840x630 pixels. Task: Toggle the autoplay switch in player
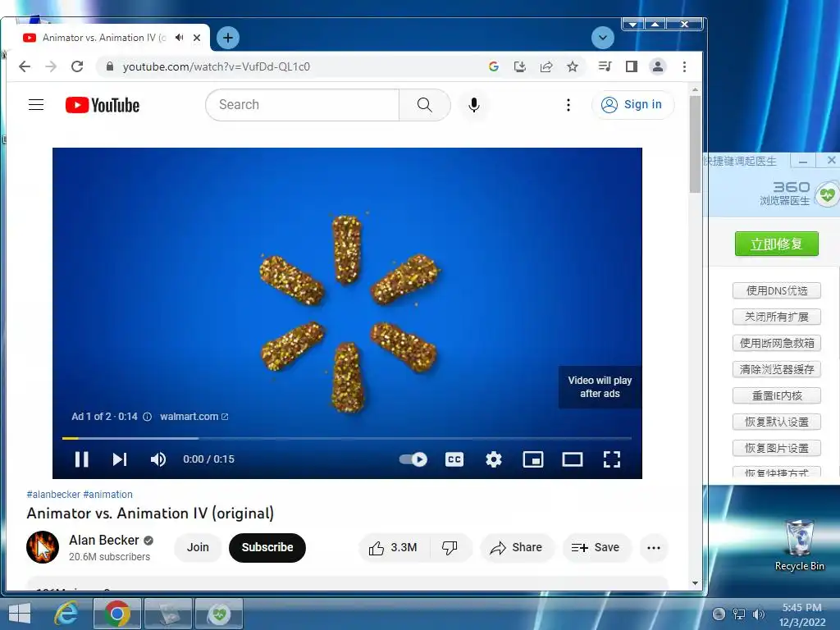413,459
